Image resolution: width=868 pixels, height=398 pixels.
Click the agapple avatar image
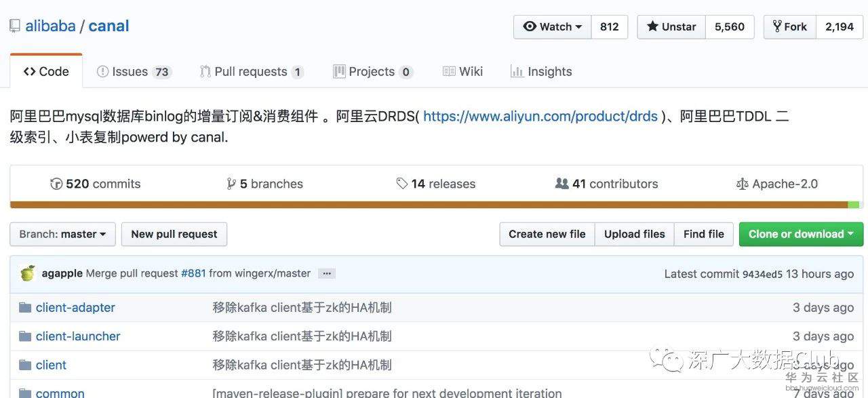[x=28, y=273]
